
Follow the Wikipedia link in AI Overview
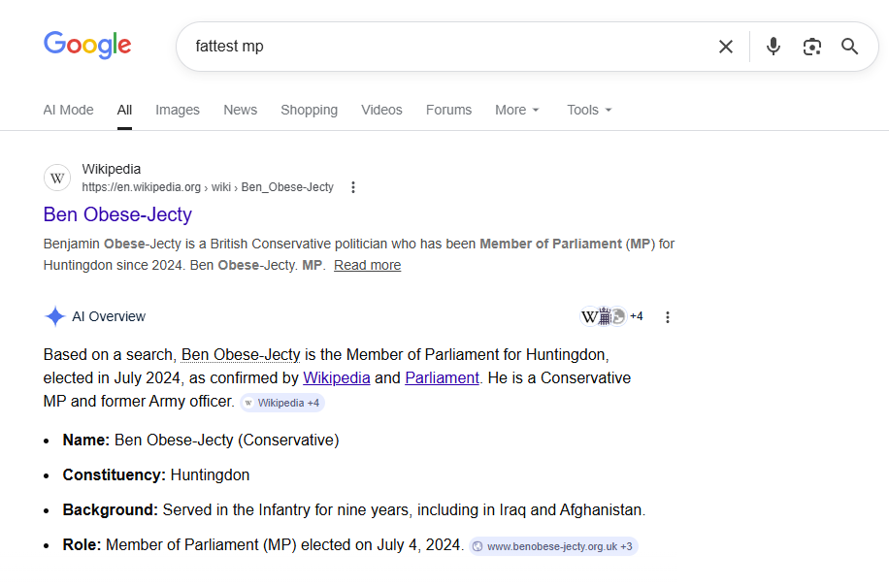(x=336, y=378)
